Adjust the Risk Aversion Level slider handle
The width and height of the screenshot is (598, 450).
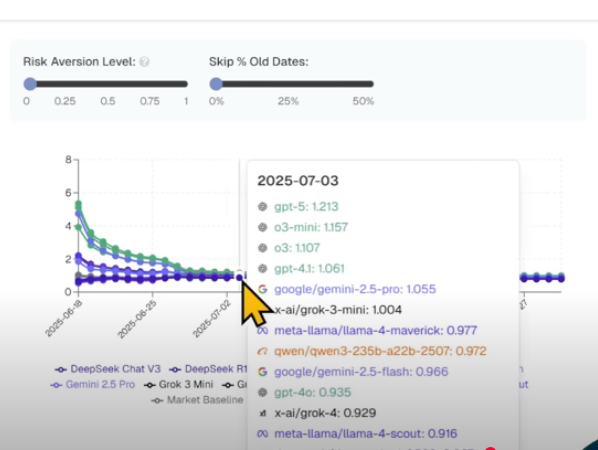pyautogui.click(x=30, y=84)
